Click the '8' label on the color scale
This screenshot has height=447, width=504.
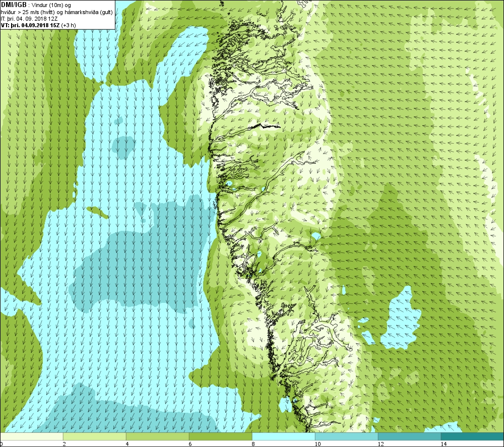[x=254, y=444]
